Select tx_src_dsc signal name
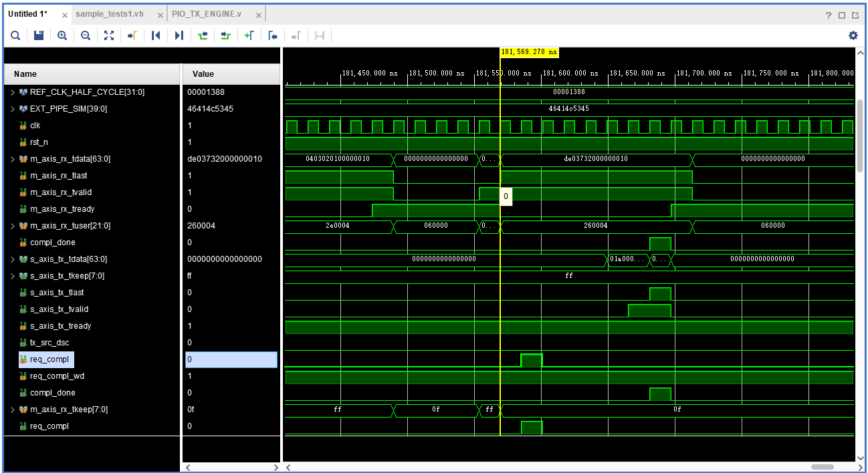This screenshot has height=473, width=868. pyautogui.click(x=49, y=343)
